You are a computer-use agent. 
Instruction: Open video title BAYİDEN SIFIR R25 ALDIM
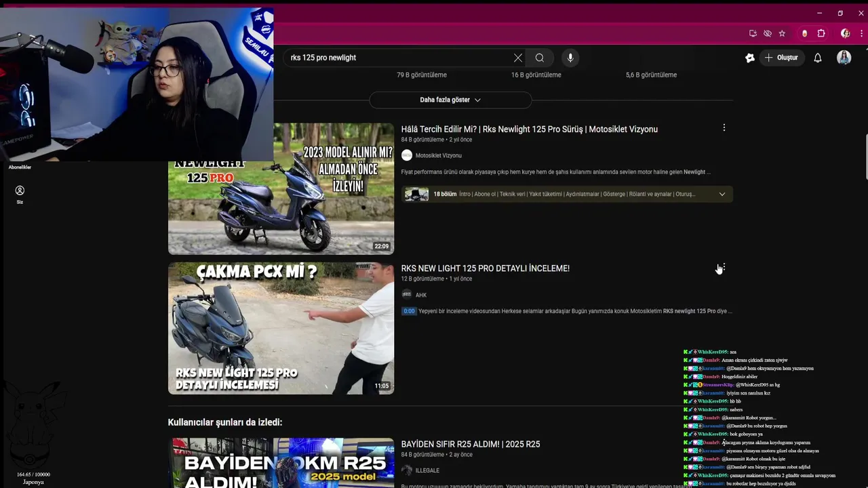pos(470,444)
